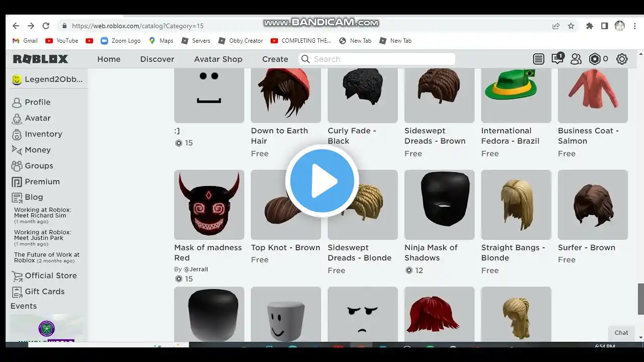Open the Straight Bangs - Blonde item
Screen dimensions: 644x362
click(x=516, y=222)
